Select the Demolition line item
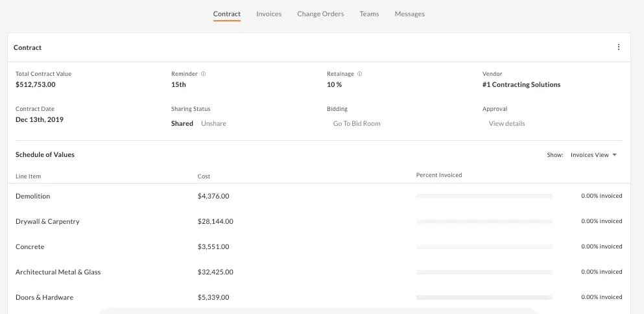 pyautogui.click(x=33, y=196)
